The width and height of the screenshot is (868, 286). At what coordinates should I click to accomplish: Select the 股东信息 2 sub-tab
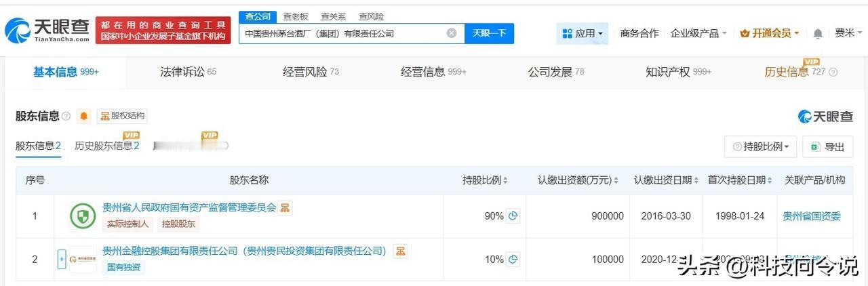(38, 146)
